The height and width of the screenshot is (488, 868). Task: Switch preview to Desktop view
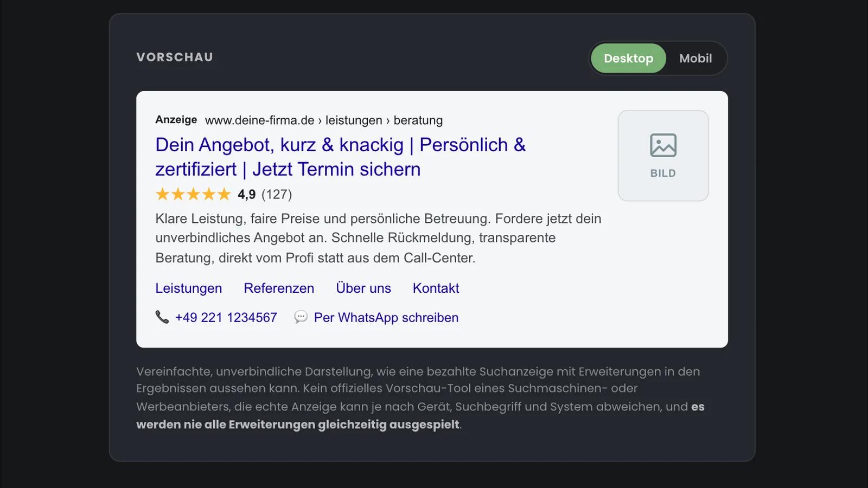tap(628, 58)
